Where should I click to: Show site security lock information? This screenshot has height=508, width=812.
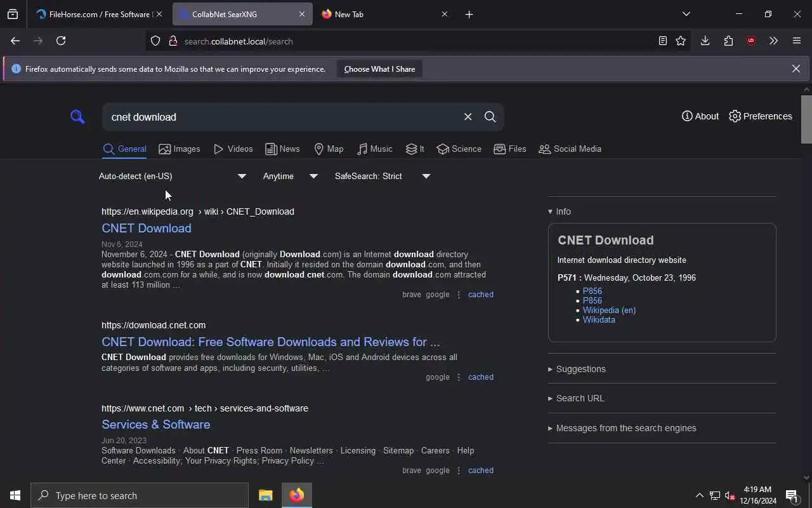pos(173,41)
